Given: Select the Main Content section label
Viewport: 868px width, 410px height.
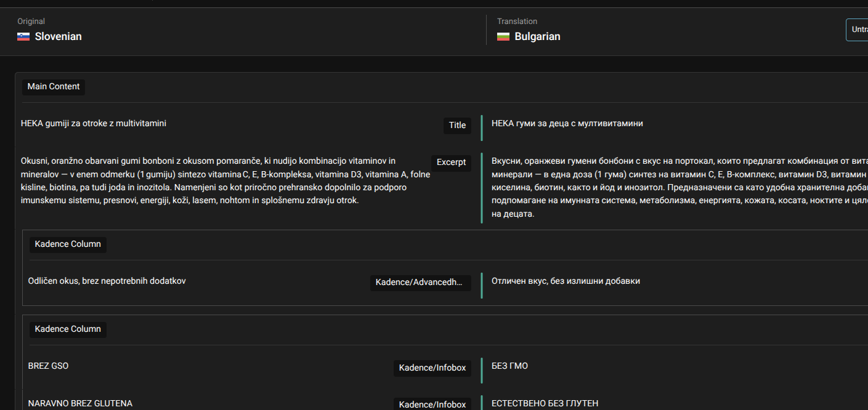Looking at the screenshot, I should 54,87.
